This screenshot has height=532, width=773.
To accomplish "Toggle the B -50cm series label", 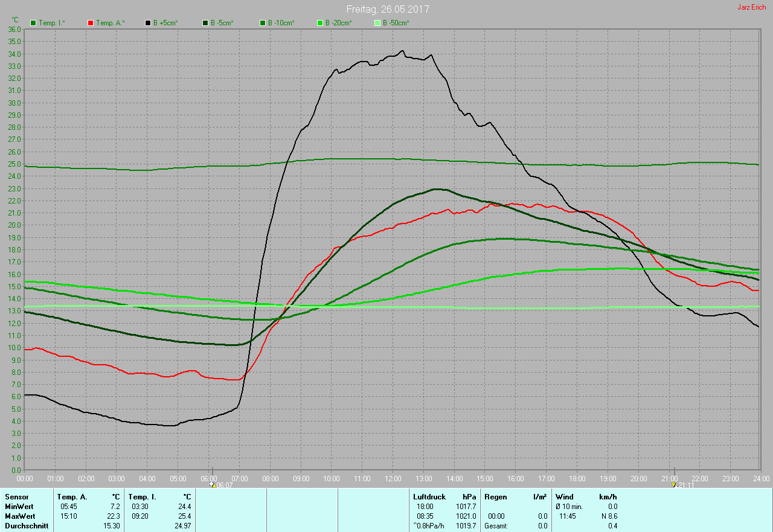I will [396, 23].
